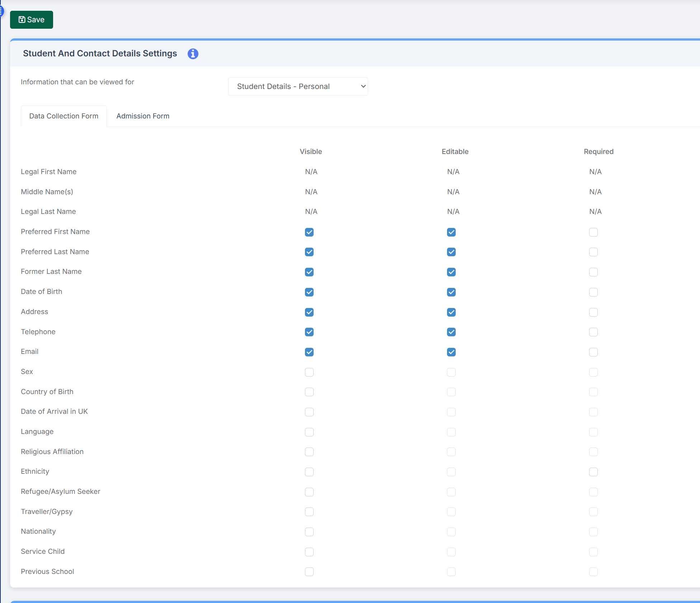Toggle Visible checkbox for Email
Screen dimensions: 700x603
point(309,352)
